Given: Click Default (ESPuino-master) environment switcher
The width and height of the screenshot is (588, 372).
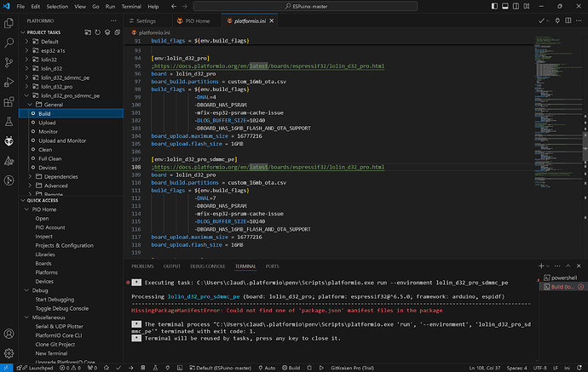Looking at the screenshot, I should tap(220, 368).
